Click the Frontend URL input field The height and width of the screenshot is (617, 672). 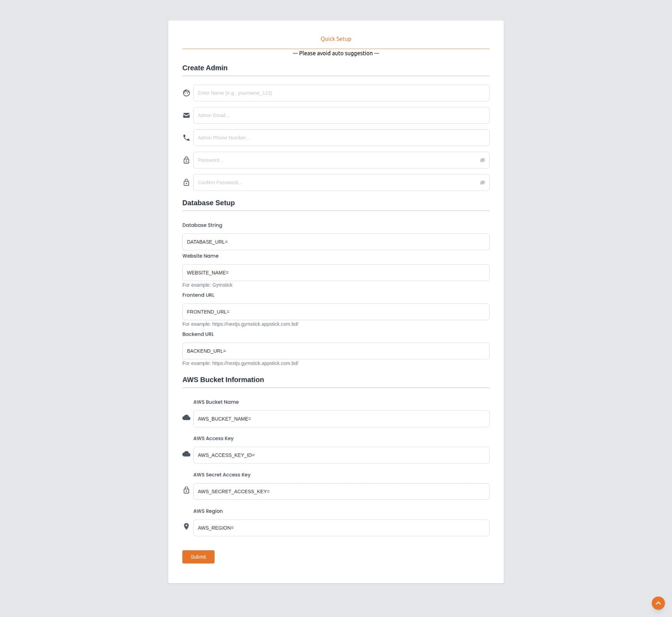coord(336,312)
